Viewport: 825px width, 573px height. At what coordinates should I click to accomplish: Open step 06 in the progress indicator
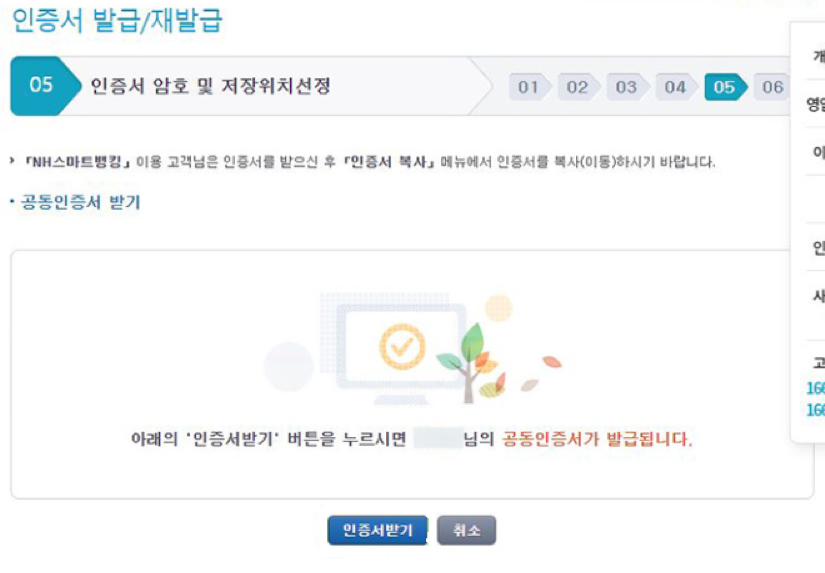point(771,87)
